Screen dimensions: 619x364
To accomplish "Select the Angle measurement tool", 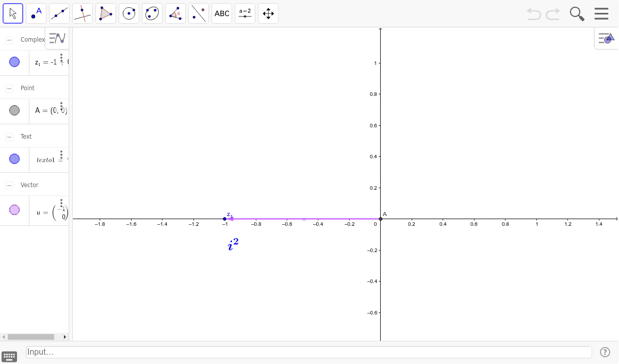I will [x=175, y=13].
